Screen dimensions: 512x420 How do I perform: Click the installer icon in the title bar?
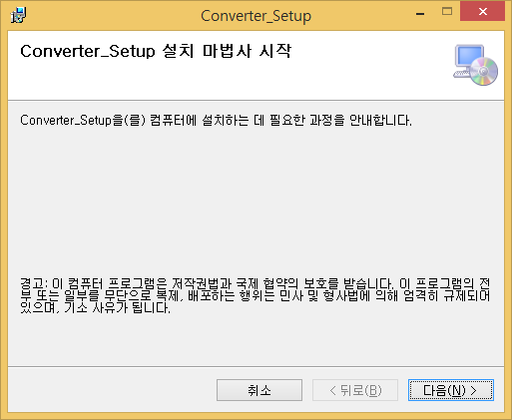tap(18, 15)
